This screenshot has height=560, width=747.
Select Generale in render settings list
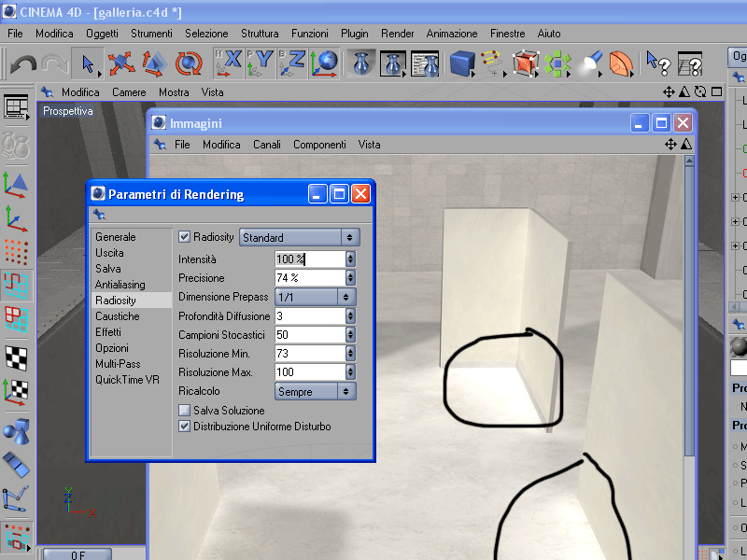click(115, 237)
